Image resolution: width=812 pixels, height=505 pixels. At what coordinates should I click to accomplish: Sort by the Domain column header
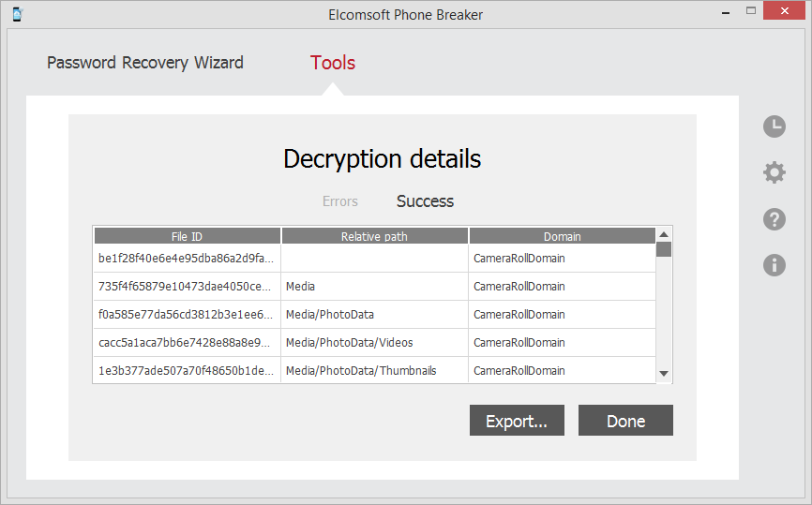[x=563, y=236]
